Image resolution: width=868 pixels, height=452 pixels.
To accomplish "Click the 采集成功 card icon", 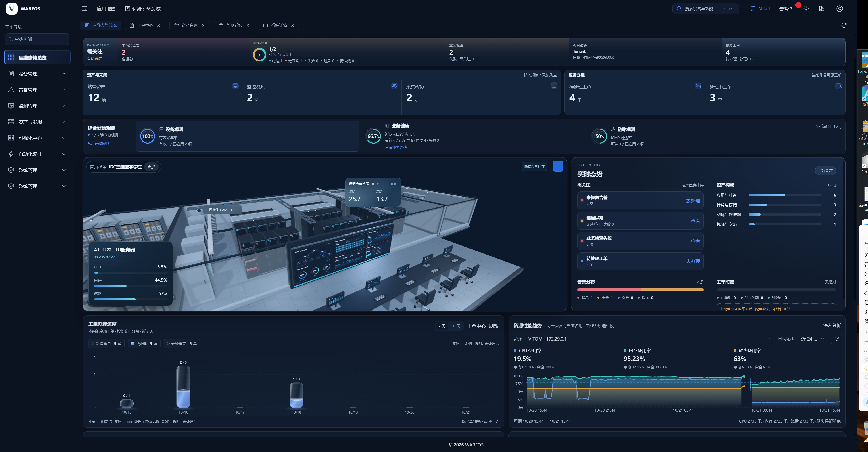I will 554,86.
